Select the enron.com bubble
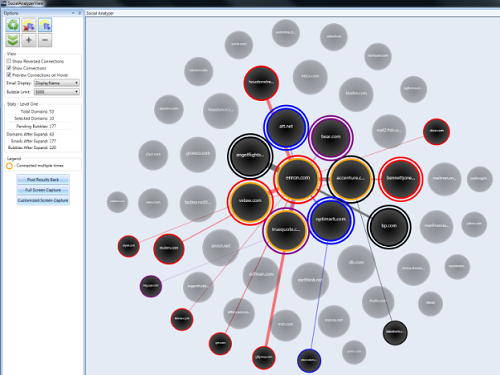The height and width of the screenshot is (375, 500). [x=298, y=179]
